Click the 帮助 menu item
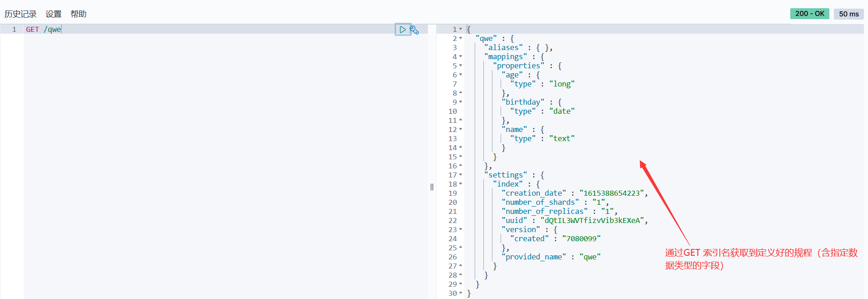 coord(78,14)
